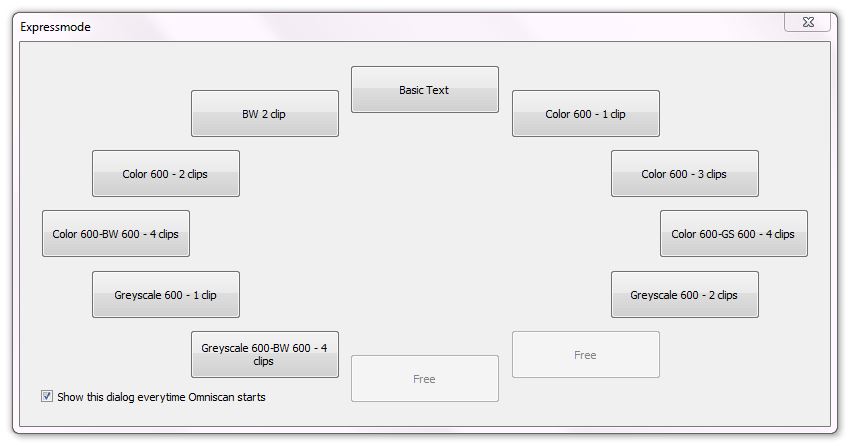Uncheck Show this dialog everytime Omniscan starts
The width and height of the screenshot is (852, 448).
pos(47,397)
